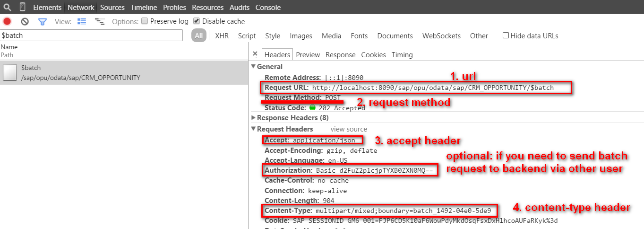Toggle the blue filter funnel icon

pos(43,21)
